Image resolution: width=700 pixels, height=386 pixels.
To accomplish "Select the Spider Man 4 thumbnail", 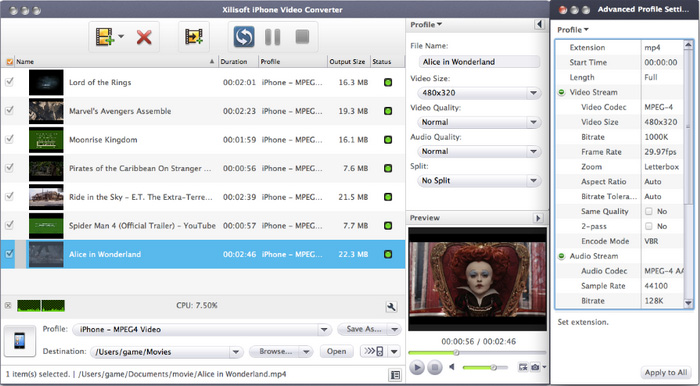I will 46,225.
